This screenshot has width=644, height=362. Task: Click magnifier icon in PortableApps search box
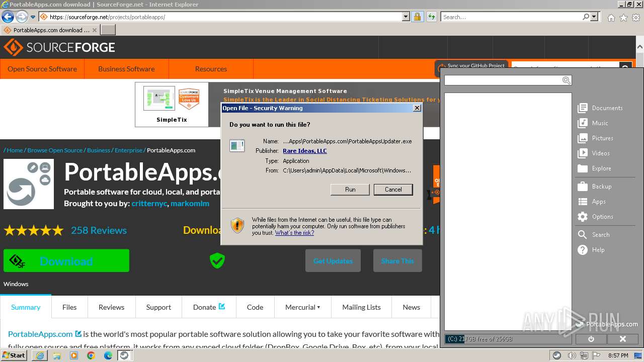tap(566, 80)
